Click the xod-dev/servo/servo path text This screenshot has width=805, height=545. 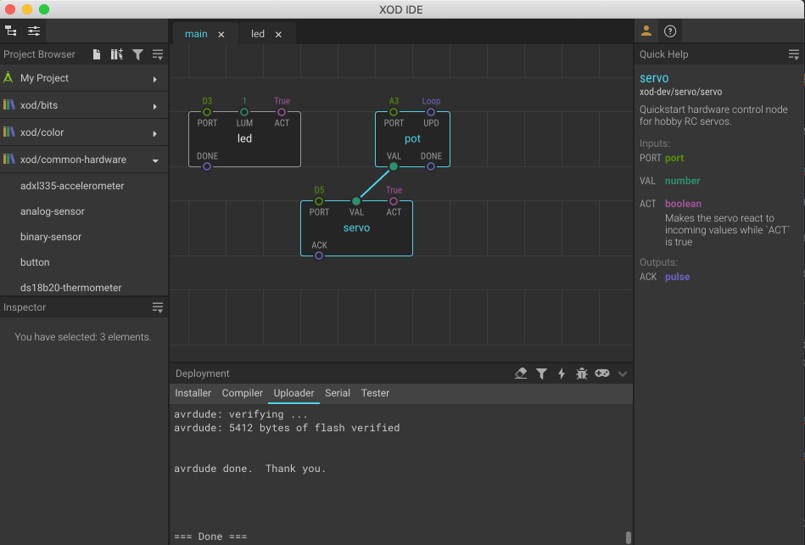point(680,92)
